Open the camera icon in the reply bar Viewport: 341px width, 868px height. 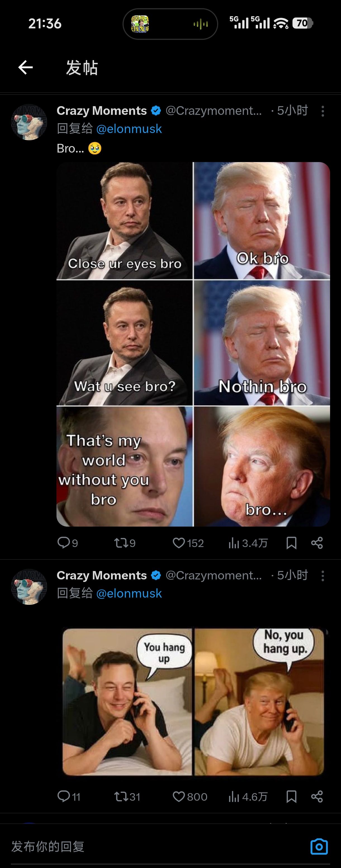[x=319, y=846]
